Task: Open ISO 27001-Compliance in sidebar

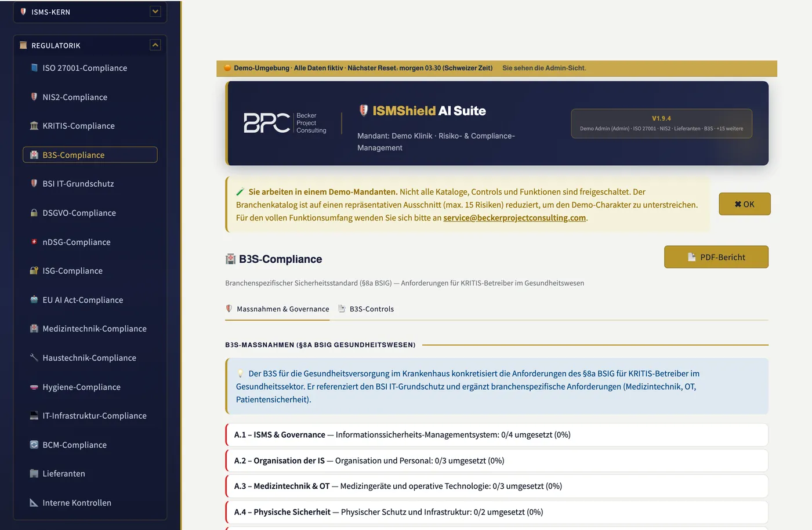Action: [x=90, y=68]
